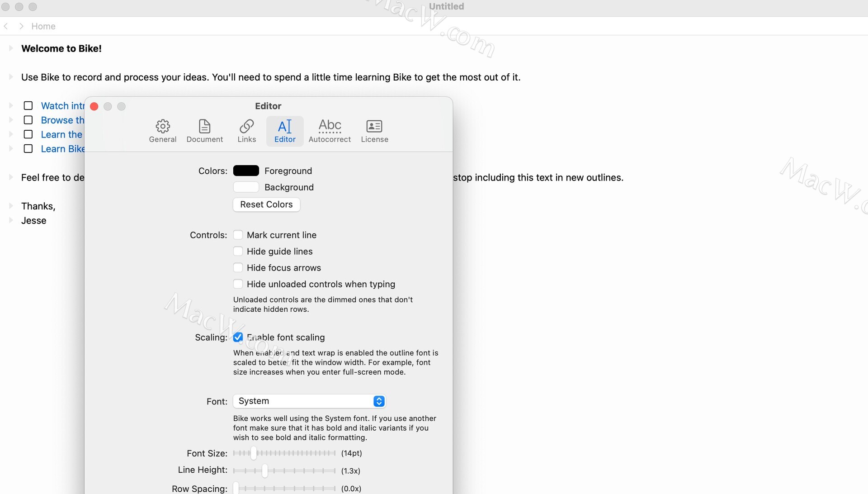Viewport: 868px width, 494px height.
Task: Toggle the Learn Bike row focus arrow
Action: point(11,148)
